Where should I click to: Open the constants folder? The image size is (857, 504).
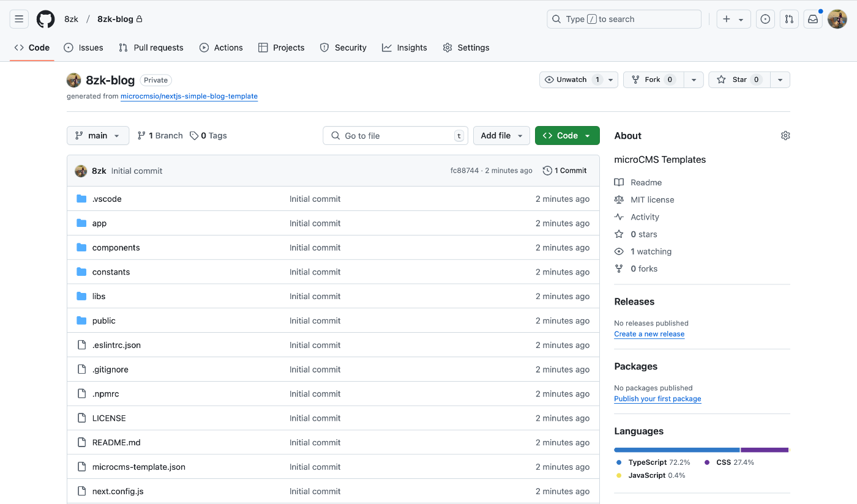pyautogui.click(x=111, y=272)
